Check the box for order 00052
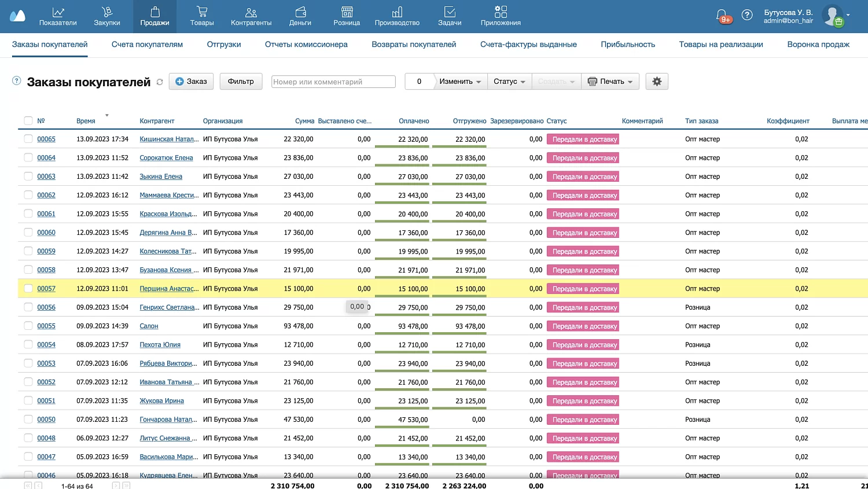Image resolution: width=868 pixels, height=489 pixels. point(28,382)
